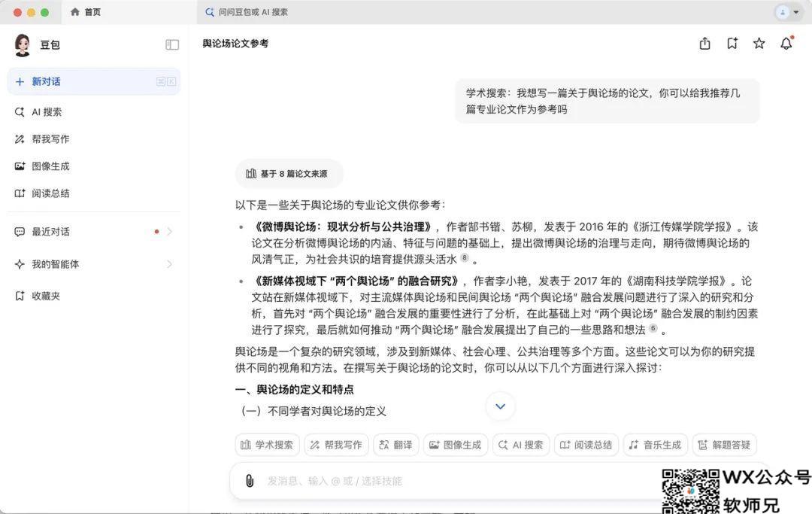Share this conversation via share icon
Image resolution: width=812 pixels, height=514 pixels.
click(704, 44)
